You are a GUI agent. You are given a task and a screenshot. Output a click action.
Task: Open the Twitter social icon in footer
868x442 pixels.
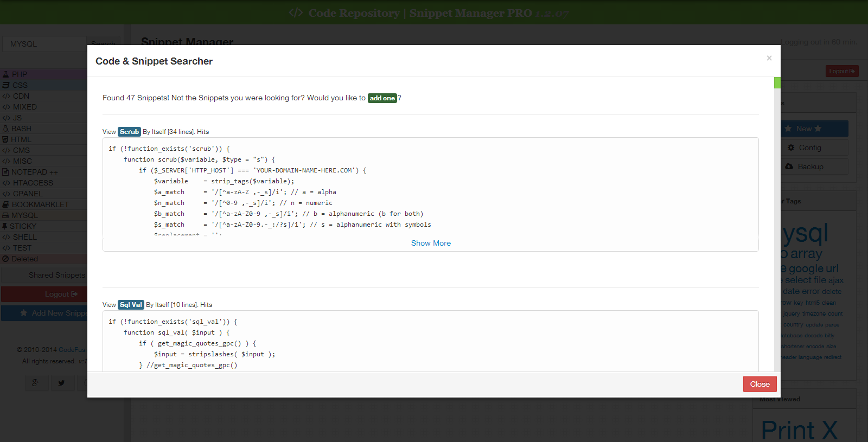pos(62,383)
